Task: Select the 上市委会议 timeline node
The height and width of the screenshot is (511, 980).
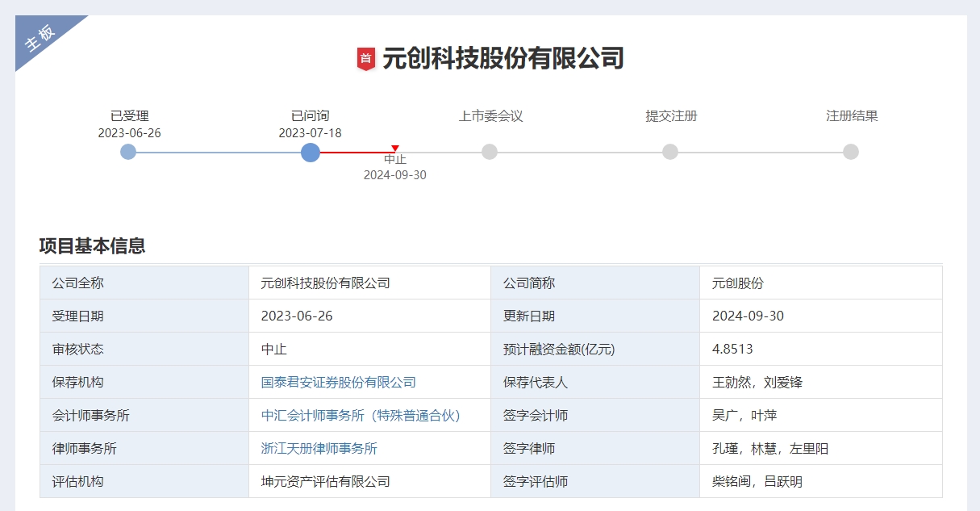Action: point(490,152)
